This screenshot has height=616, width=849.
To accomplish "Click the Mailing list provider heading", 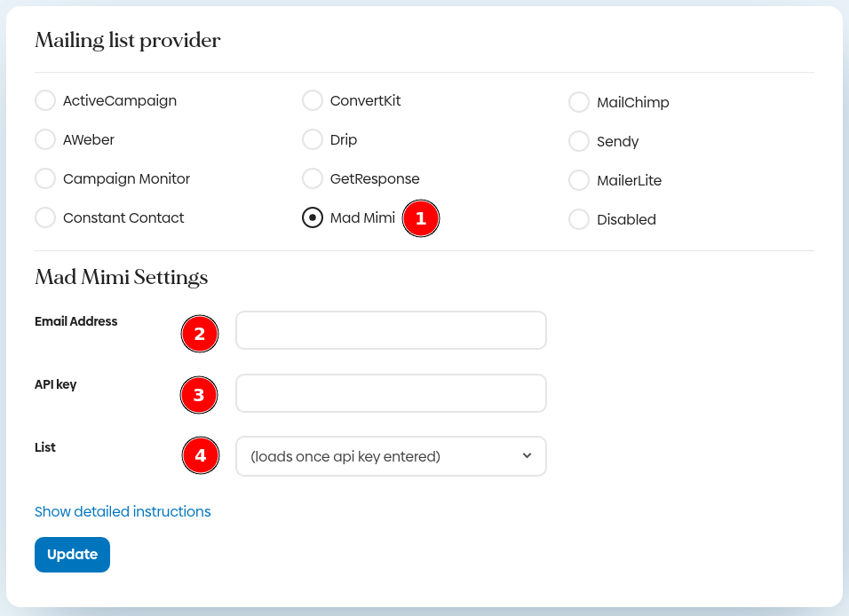I will click(x=128, y=41).
